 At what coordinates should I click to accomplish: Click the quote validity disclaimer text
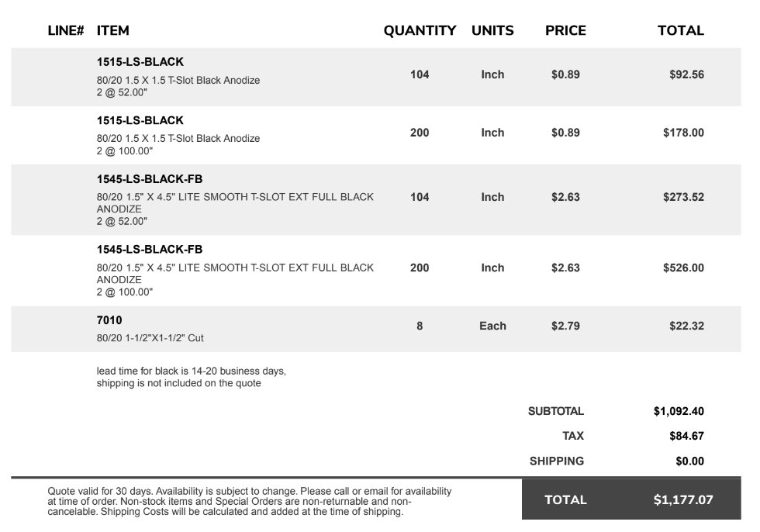(250, 502)
